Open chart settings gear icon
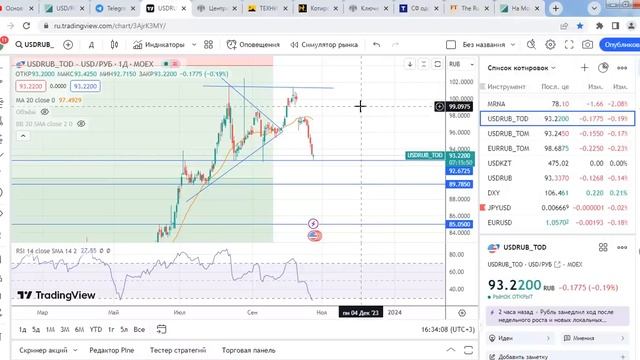The height and width of the screenshot is (360, 640). tap(550, 44)
